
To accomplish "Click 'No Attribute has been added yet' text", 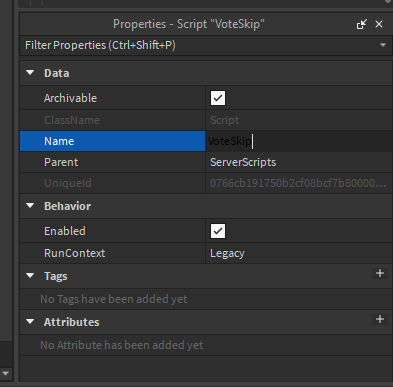I will (x=122, y=345).
